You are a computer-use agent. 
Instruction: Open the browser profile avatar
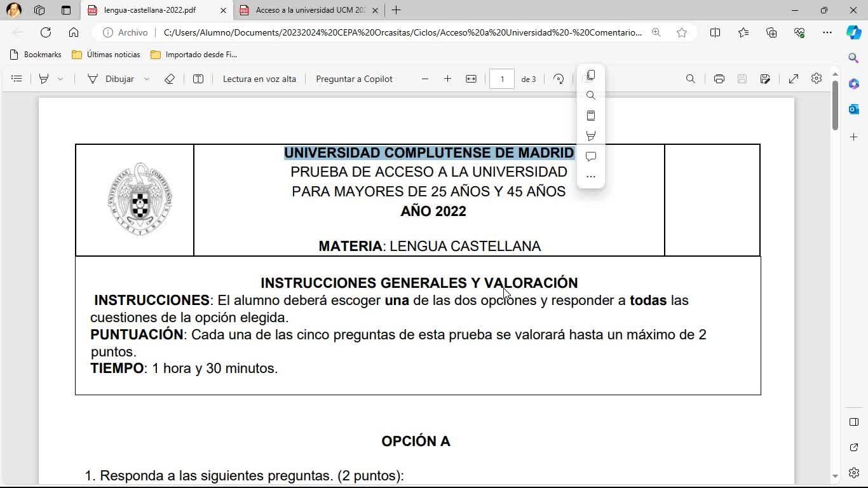[13, 10]
